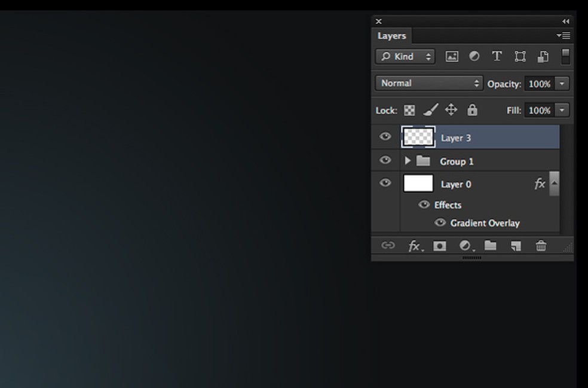Open the Kind filter type dropdown
The height and width of the screenshot is (388, 588).
pyautogui.click(x=405, y=57)
